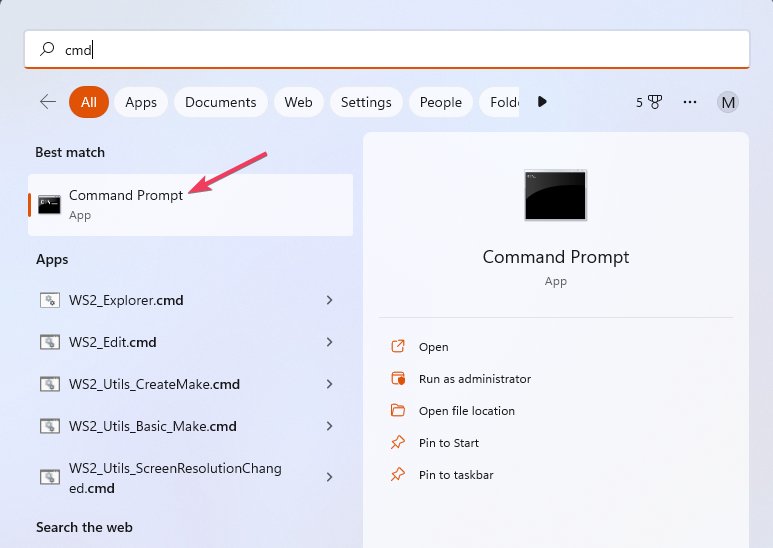Switch to the Settings filter tab
This screenshot has width=773, height=548.
point(366,102)
